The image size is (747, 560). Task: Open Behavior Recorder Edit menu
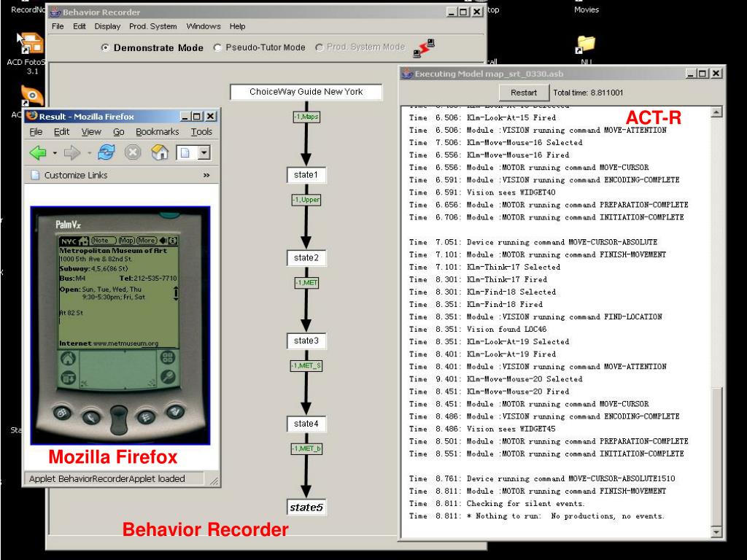[79, 26]
